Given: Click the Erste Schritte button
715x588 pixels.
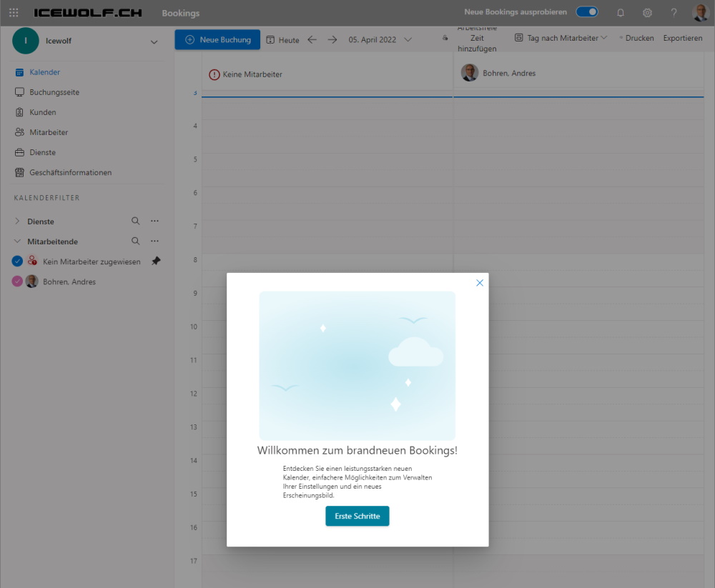Looking at the screenshot, I should tap(357, 516).
